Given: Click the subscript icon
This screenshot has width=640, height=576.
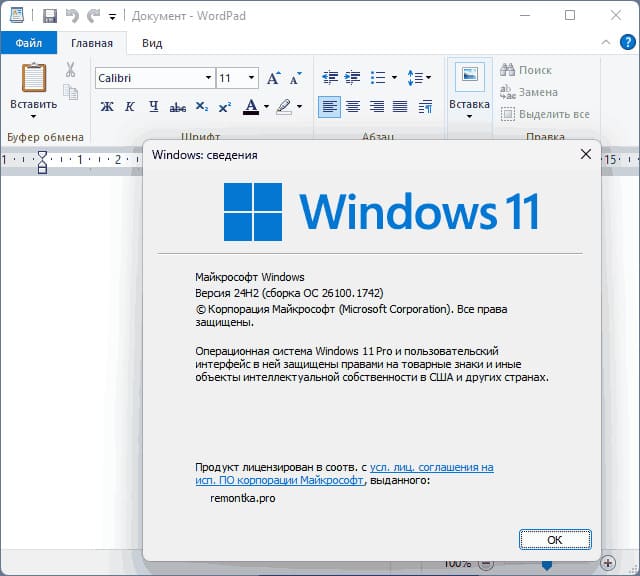Looking at the screenshot, I should pyautogui.click(x=201, y=107).
